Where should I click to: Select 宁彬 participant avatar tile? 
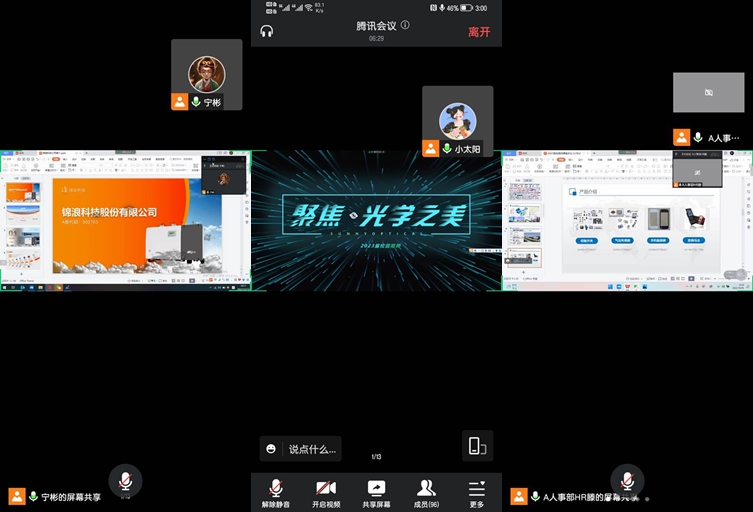(x=207, y=74)
